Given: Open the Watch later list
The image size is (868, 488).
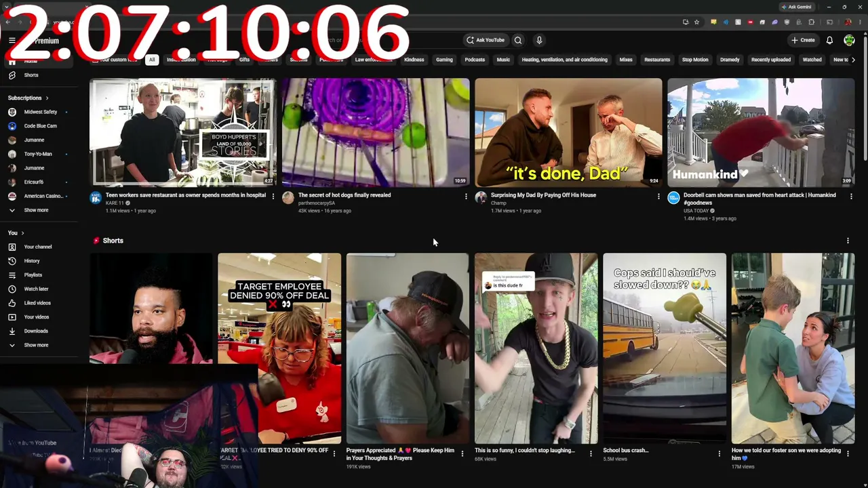Looking at the screenshot, I should click(x=39, y=289).
